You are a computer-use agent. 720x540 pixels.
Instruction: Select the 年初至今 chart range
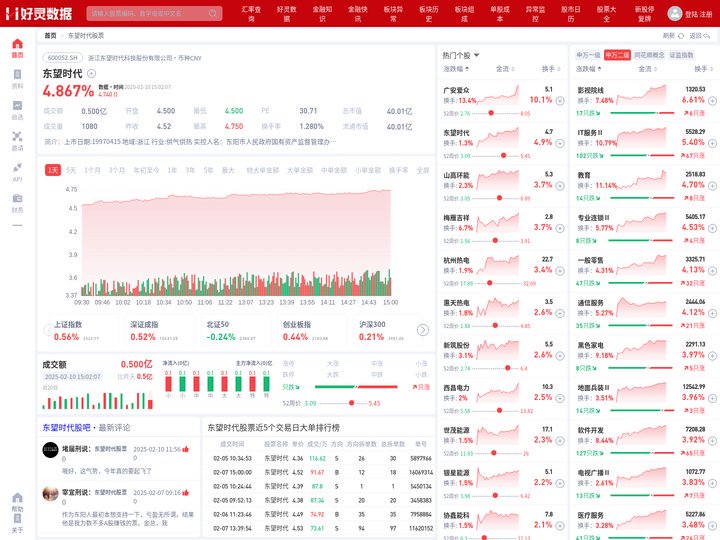pyautogui.click(x=146, y=170)
